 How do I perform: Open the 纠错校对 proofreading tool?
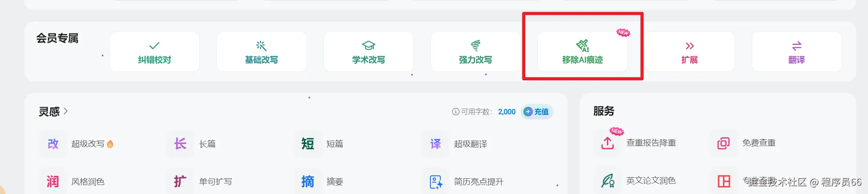154,52
